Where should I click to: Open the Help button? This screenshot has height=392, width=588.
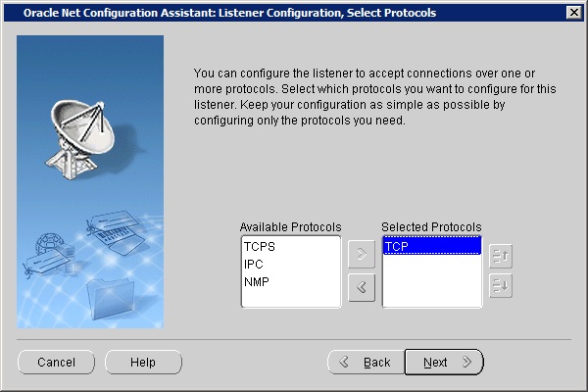143,363
